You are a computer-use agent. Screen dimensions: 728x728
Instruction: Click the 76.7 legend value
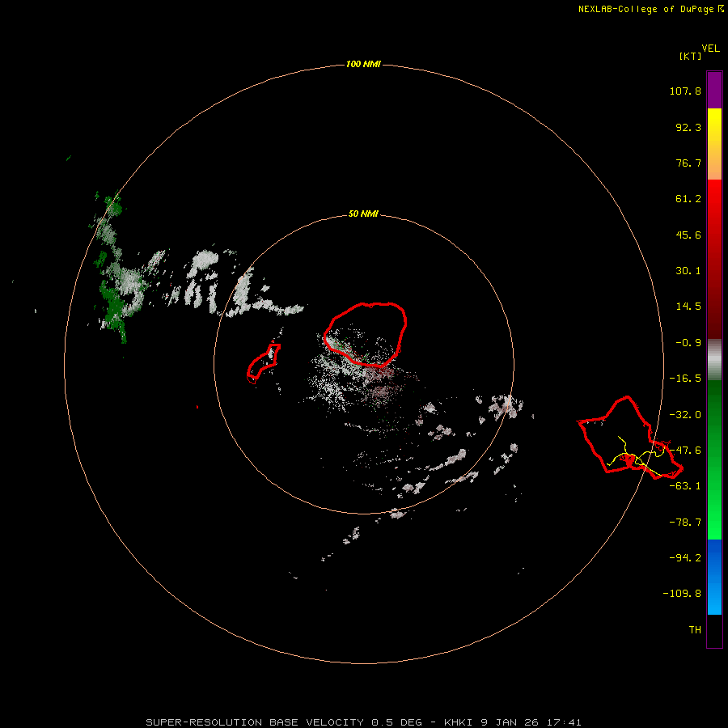click(x=688, y=163)
